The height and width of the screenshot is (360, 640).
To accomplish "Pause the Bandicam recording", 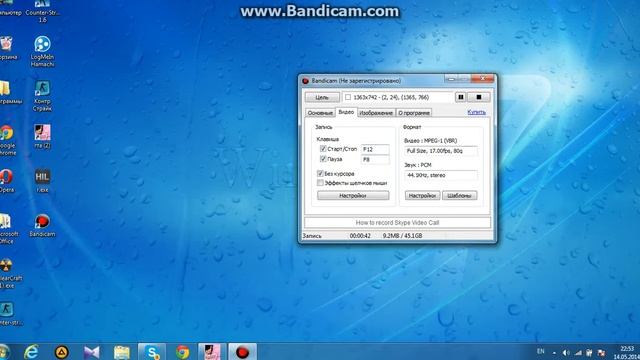I will click(x=461, y=97).
